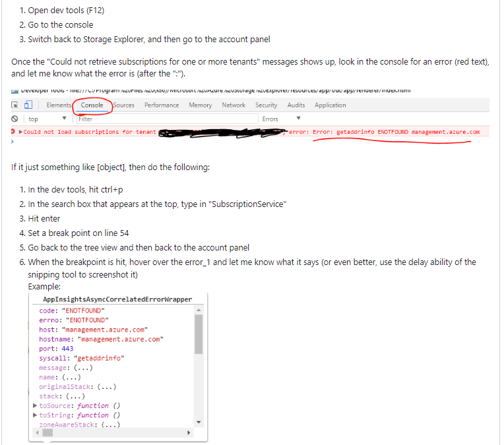Click the 'Set a break point on line 54' step

tap(79, 233)
